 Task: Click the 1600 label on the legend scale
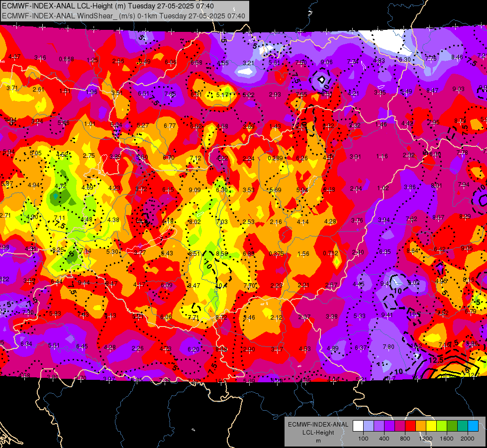tap(447, 439)
